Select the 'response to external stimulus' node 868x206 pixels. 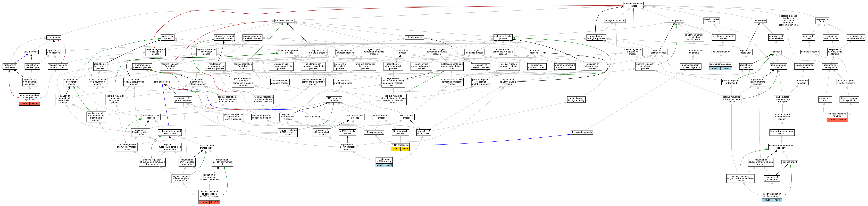pos(856,37)
